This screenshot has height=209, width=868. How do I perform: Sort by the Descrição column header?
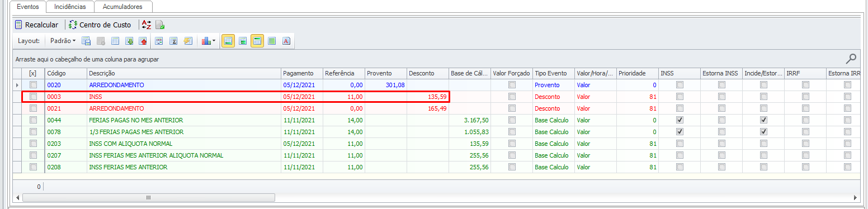183,73
